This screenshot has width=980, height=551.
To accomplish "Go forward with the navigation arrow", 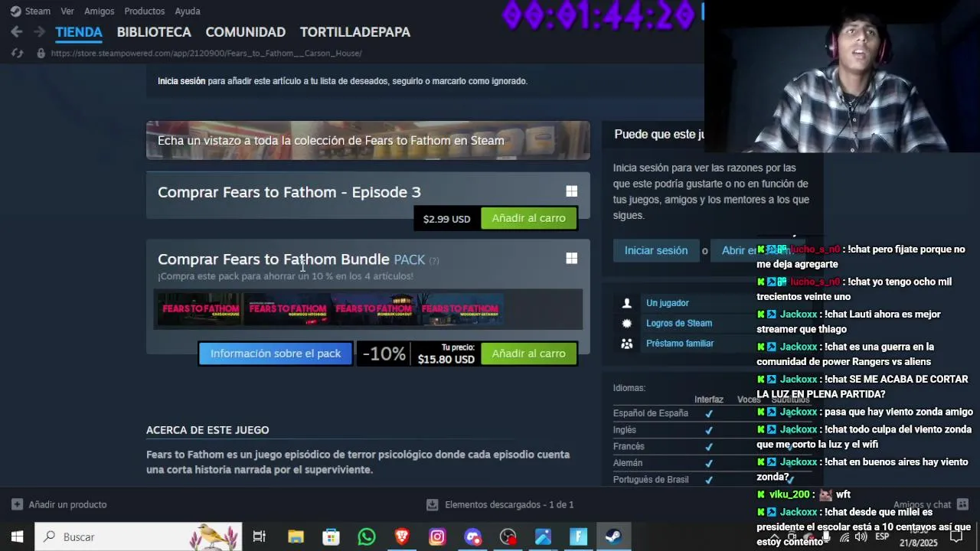I will [39, 32].
